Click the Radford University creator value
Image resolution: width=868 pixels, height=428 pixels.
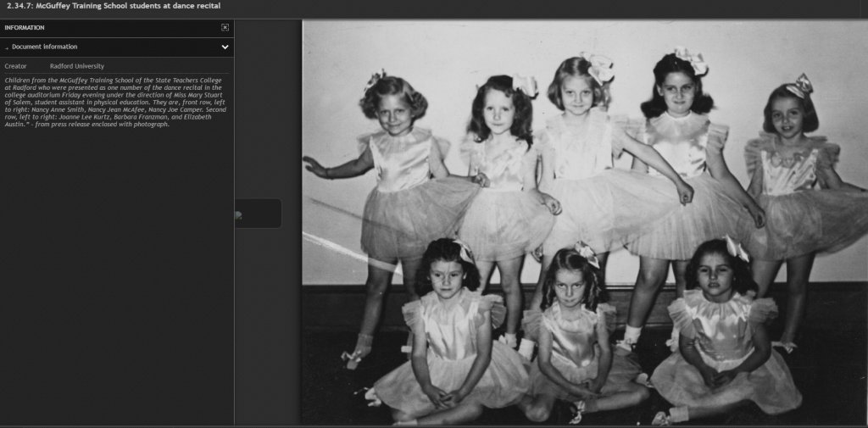[x=77, y=66]
